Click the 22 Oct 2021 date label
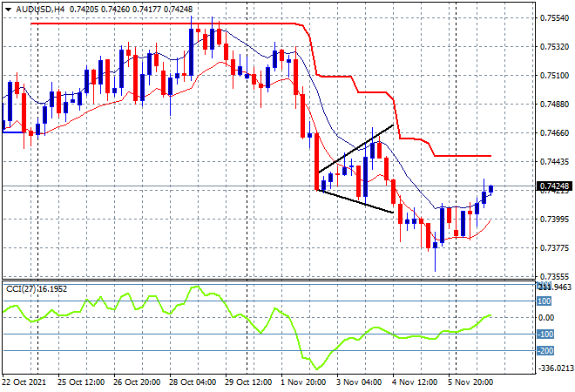Screen dimensions: 575x392 click(24, 382)
